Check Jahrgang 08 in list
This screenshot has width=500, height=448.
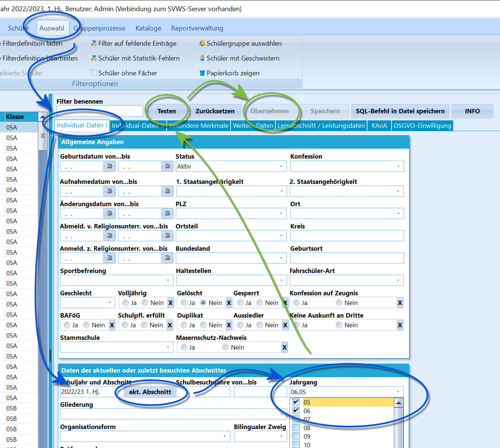point(296,428)
